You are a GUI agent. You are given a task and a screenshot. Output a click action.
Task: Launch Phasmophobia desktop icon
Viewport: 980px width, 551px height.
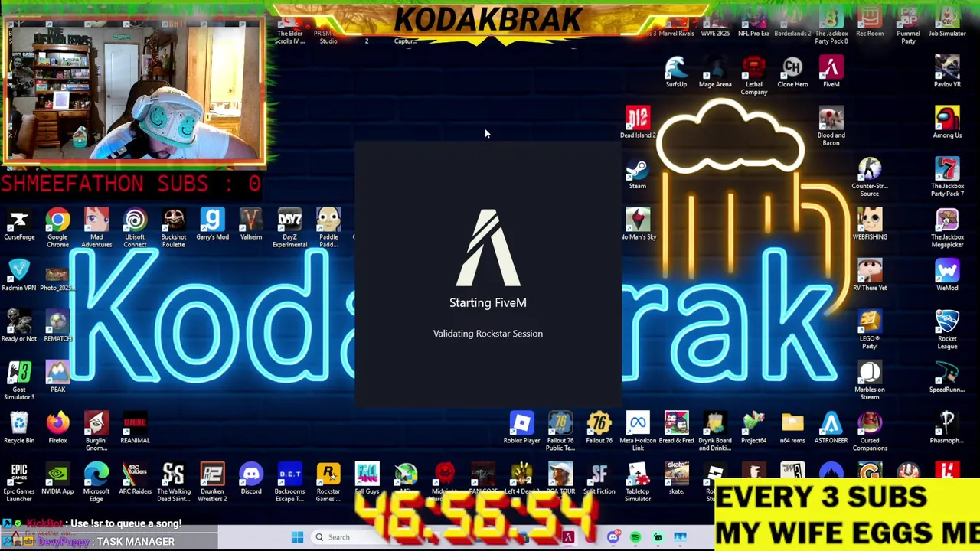[947, 428]
